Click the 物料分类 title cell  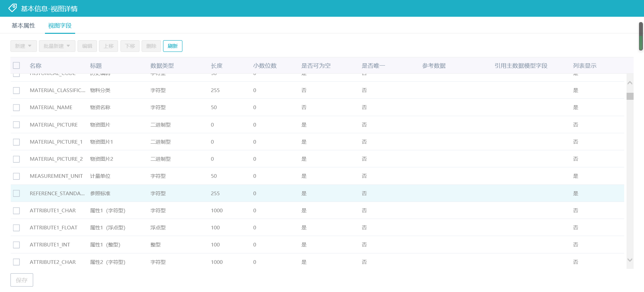[x=100, y=90]
